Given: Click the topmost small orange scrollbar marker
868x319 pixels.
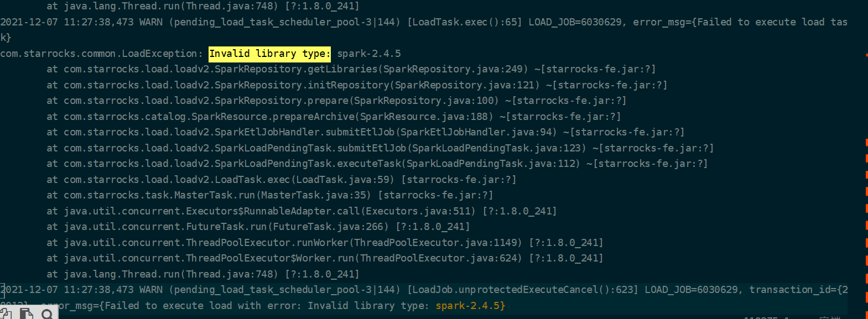Looking at the screenshot, I should (x=866, y=55).
